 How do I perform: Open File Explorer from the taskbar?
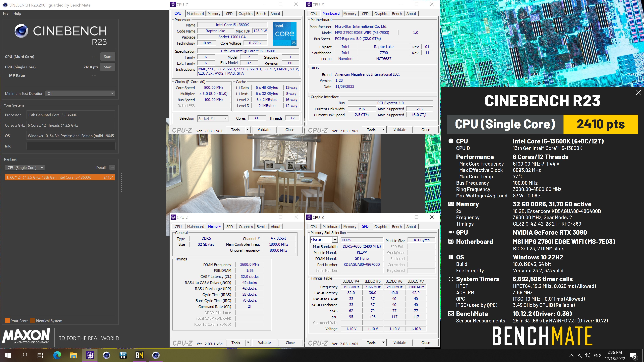(73, 355)
